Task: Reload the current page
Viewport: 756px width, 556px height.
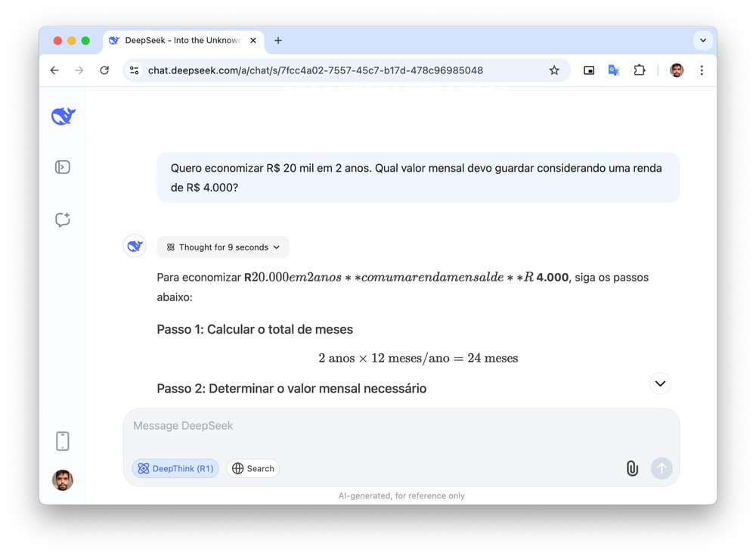Action: (x=104, y=70)
